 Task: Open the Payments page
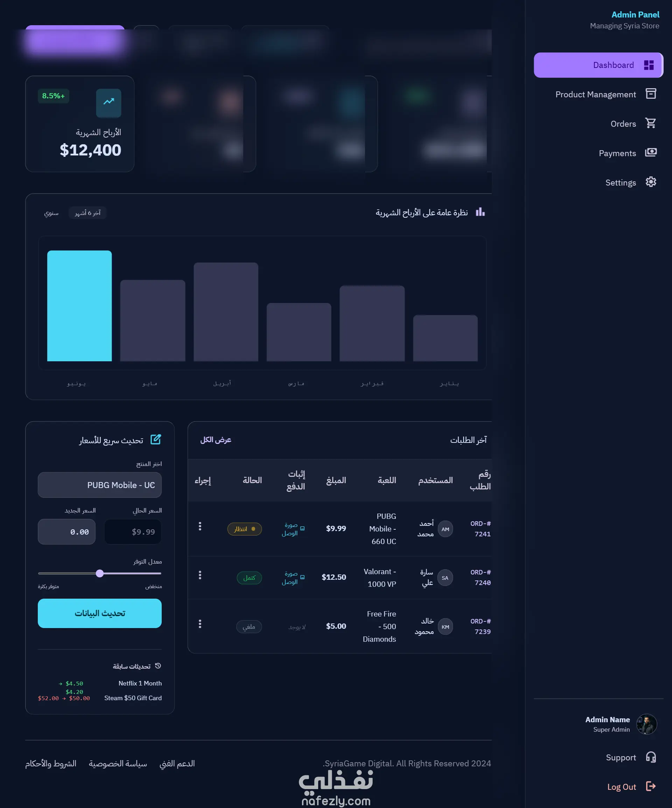(x=598, y=153)
